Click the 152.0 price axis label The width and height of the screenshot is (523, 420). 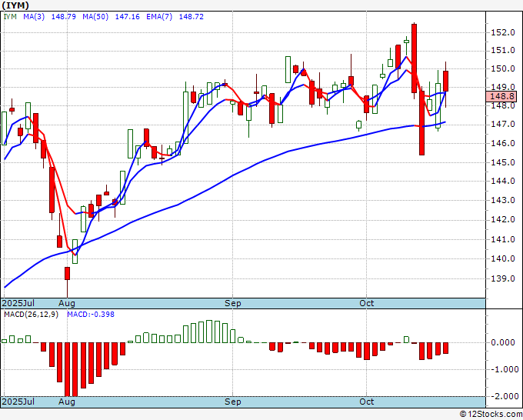point(503,32)
